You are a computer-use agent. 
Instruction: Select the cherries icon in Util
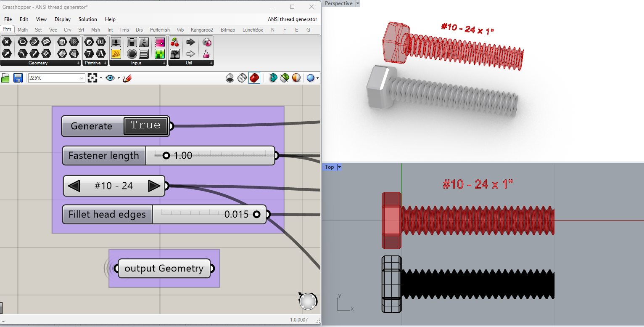[175, 42]
